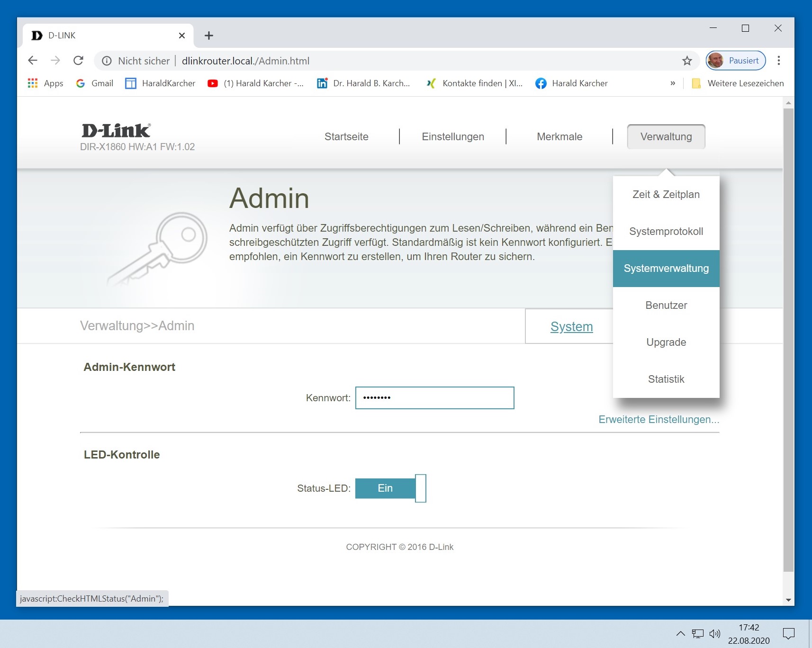Select Zeit & Zeitplan from the dropdown

tap(666, 194)
